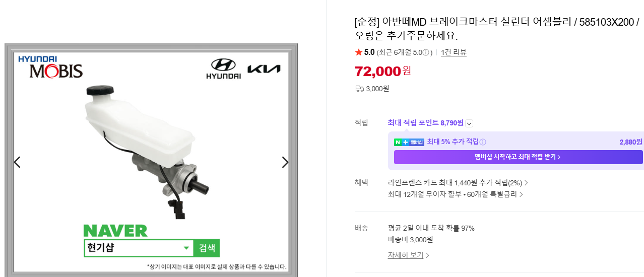Click the rating info circle icon
644x277 pixels.
[x=426, y=52]
